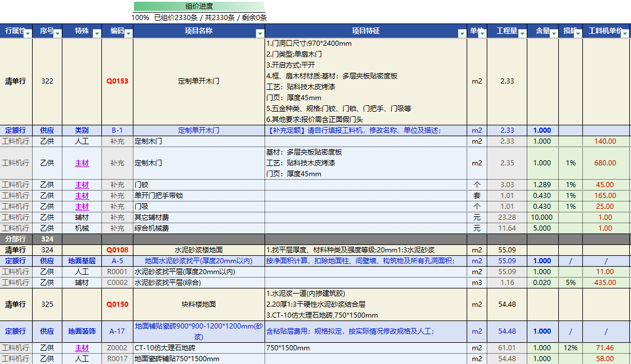
Task: Open the 行属性 column filter dropdown
Action: pos(27,34)
